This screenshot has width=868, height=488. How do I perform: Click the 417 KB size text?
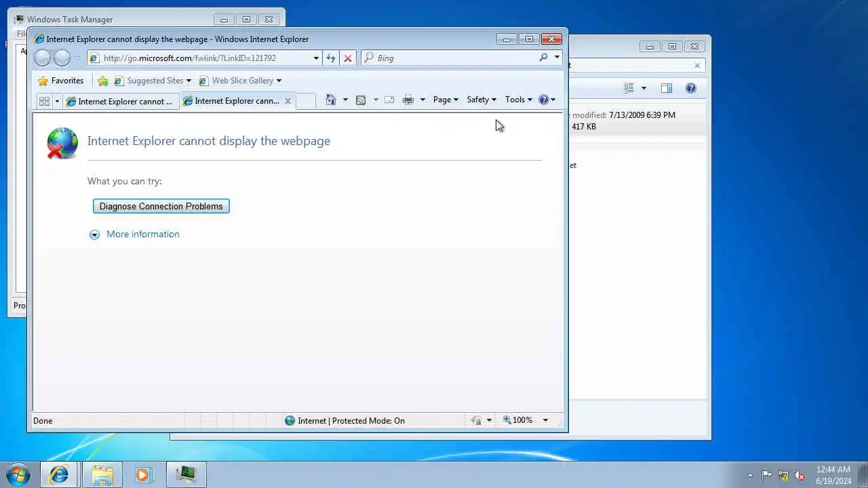584,127
